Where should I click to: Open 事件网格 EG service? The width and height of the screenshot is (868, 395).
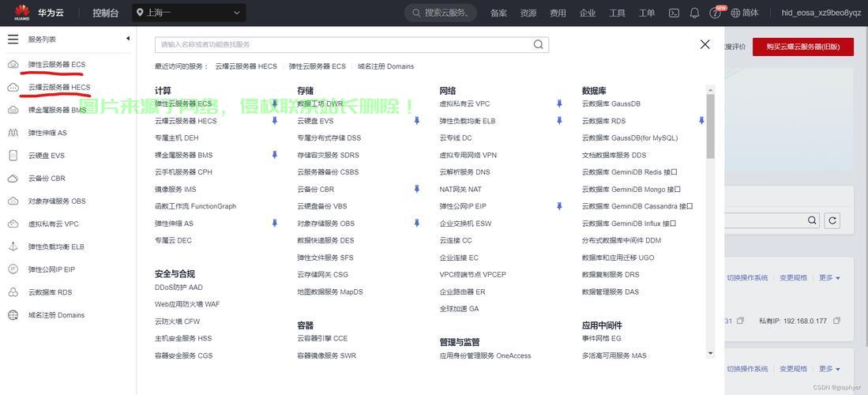tap(602, 338)
